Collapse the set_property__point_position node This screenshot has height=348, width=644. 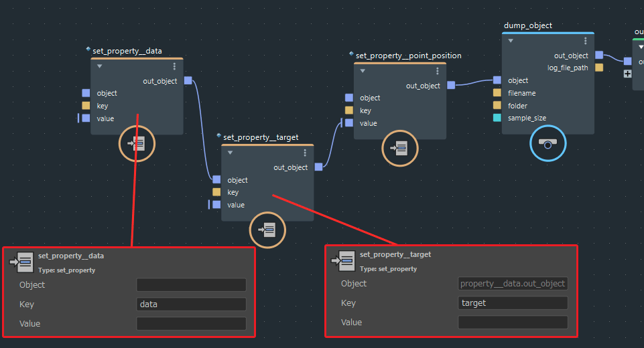[x=363, y=71]
